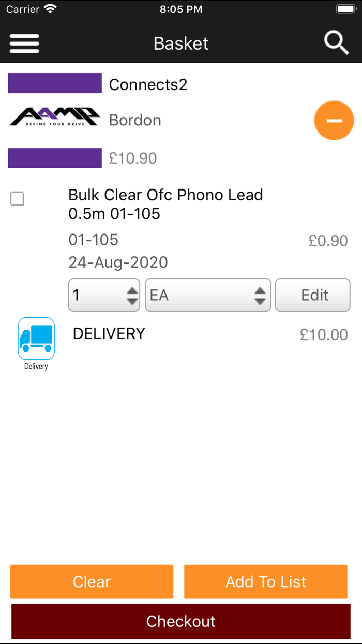Viewport: 362px width, 644px height.
Task: Tap the Basket title in header
Action: tap(181, 43)
